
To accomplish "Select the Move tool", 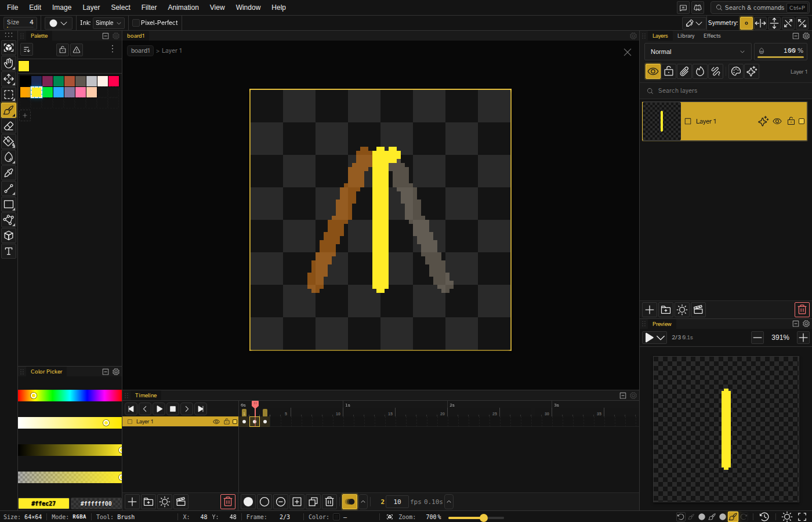I will pos(9,79).
